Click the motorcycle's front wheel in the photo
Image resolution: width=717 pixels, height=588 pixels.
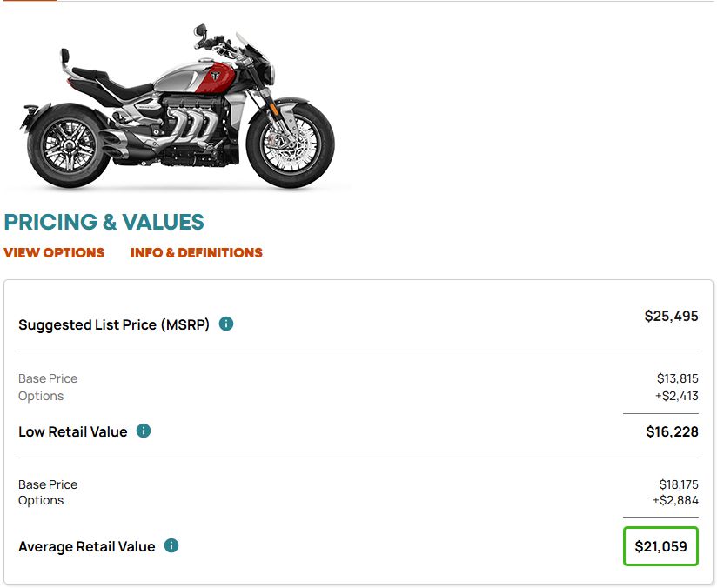[x=291, y=144]
